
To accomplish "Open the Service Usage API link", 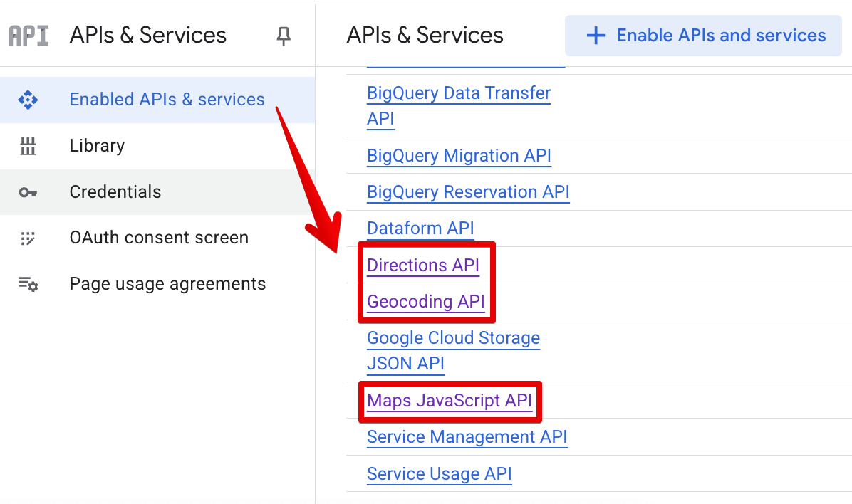I will [439, 474].
